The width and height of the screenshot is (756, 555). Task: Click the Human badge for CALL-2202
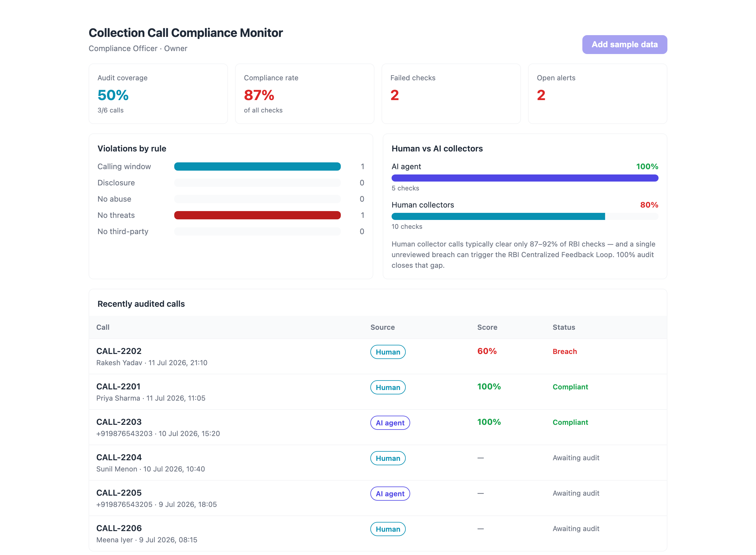[388, 352]
